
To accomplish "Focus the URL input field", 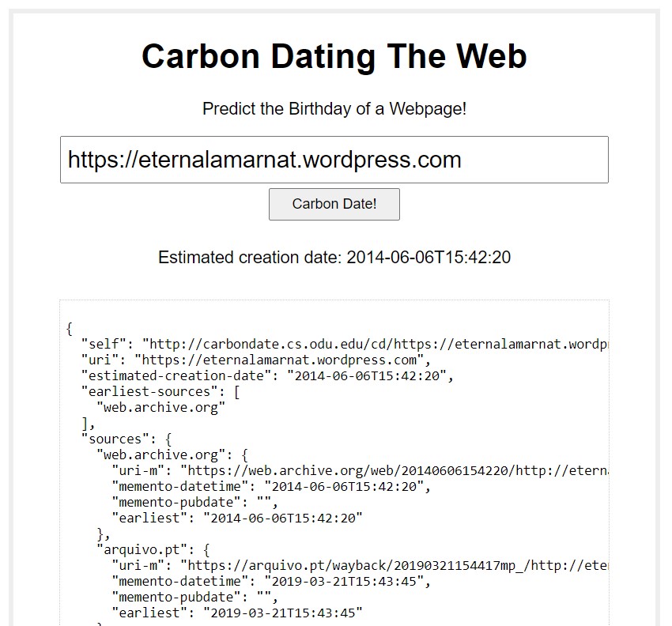I will tap(334, 160).
